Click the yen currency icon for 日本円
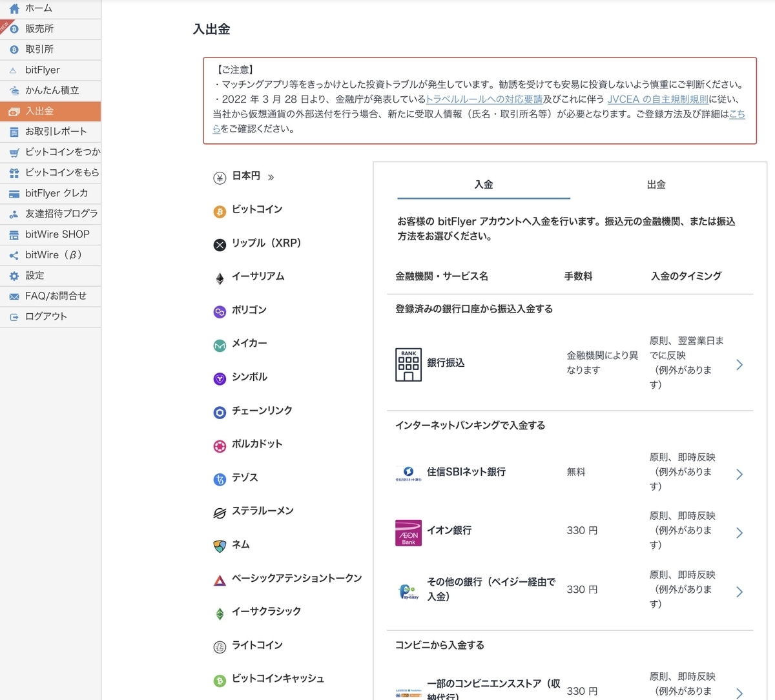Viewport: 775px width, 700px height. [x=220, y=178]
